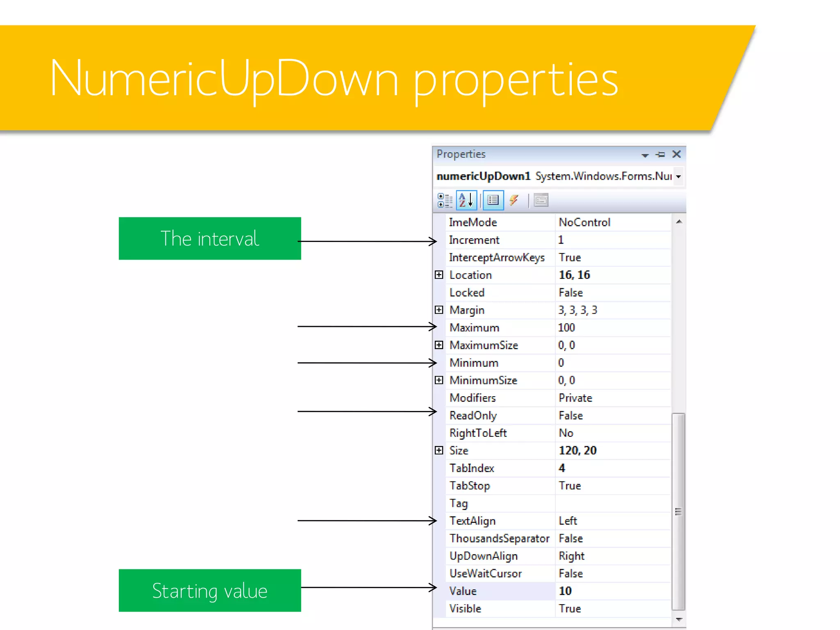
Task: Show the Properties list button
Action: tap(493, 201)
